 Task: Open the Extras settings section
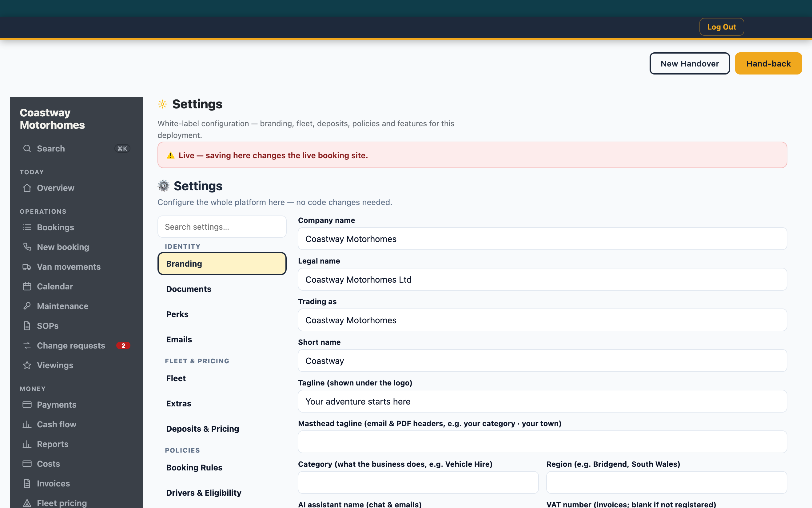[x=222, y=404]
